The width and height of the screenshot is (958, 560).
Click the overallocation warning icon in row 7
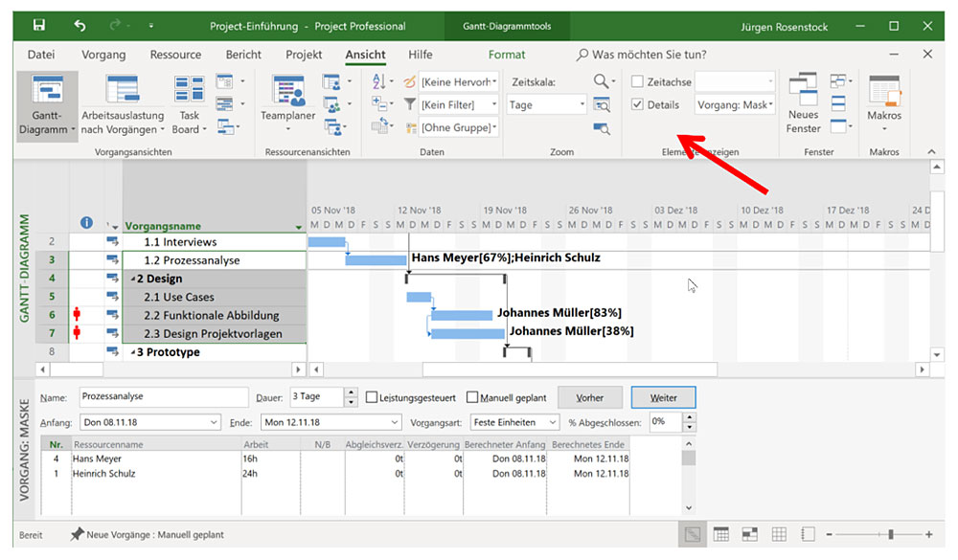tap(77, 333)
